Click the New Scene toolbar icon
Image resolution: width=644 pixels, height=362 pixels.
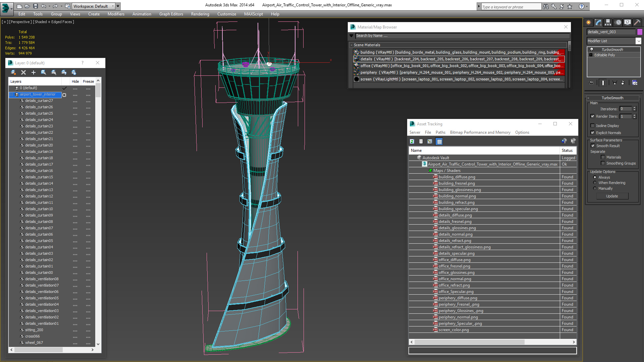click(x=19, y=6)
